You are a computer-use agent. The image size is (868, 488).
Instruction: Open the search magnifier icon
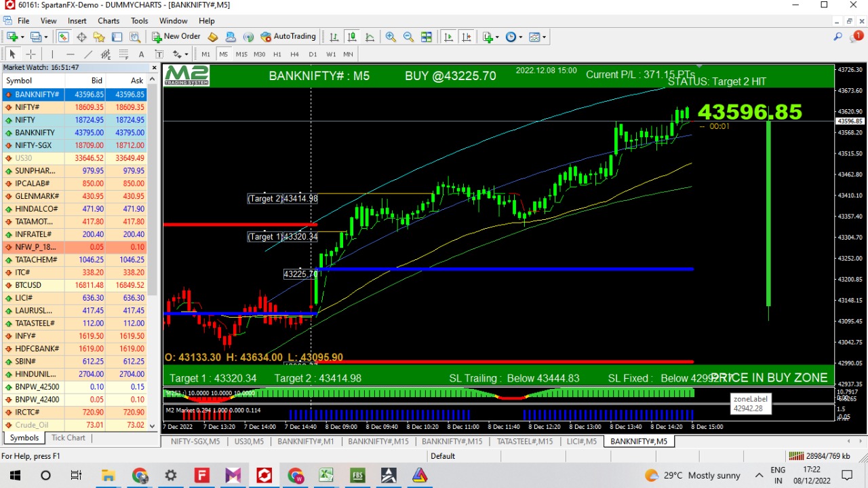point(838,37)
